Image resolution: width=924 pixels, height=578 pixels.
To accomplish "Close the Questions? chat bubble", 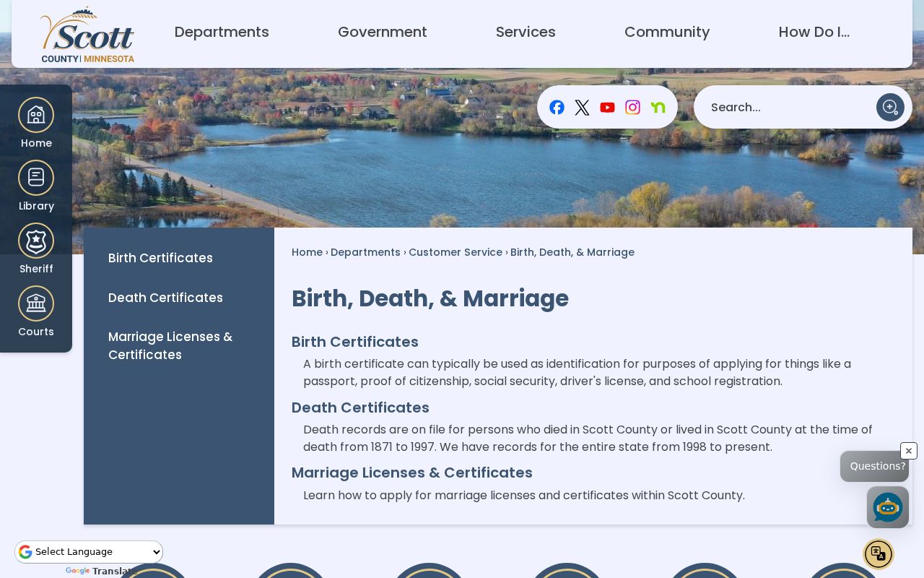I will point(909,451).
